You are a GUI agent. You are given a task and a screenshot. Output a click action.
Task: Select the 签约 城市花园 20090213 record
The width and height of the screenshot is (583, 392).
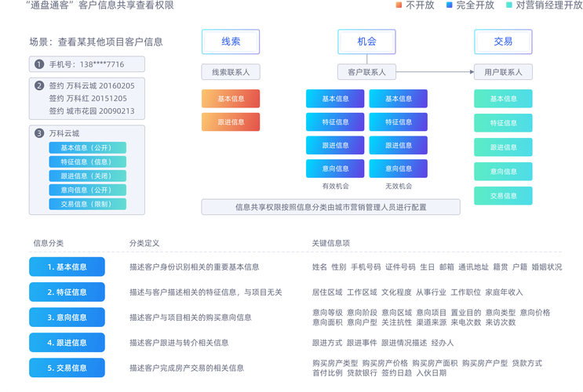coord(92,111)
